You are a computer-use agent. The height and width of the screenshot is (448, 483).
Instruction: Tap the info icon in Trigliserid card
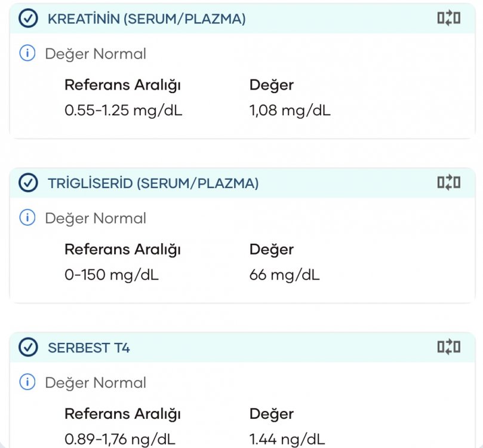[27, 218]
